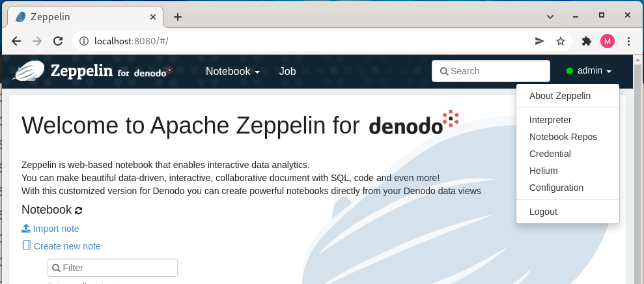Image resolution: width=644 pixels, height=284 pixels.
Task: Reload the page using refresh icon
Action: click(59, 41)
